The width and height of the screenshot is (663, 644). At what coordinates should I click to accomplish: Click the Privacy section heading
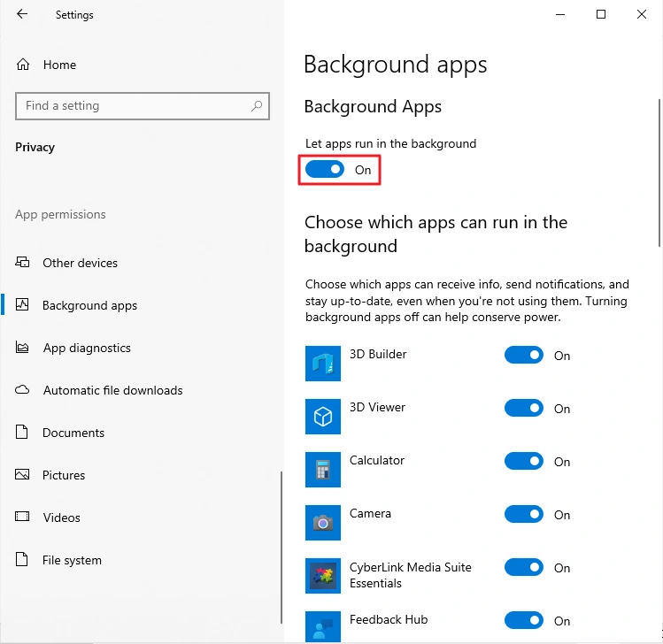coord(35,147)
